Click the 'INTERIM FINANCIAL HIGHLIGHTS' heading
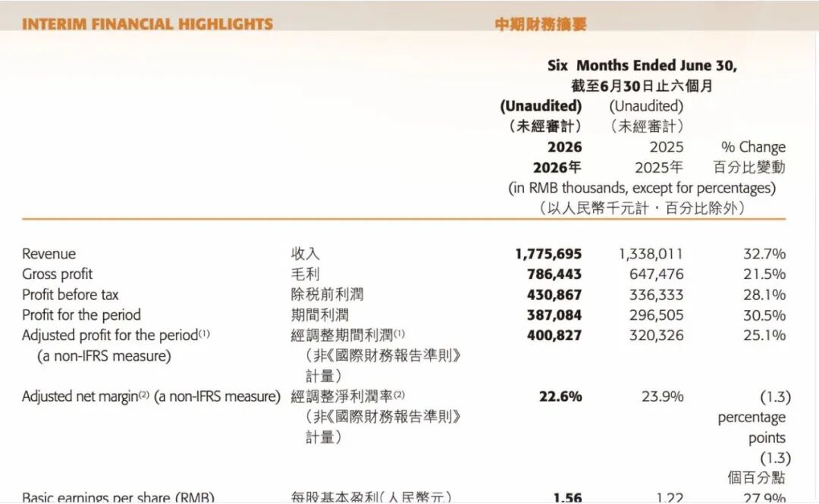Screen dimensions: 819x504 (x=147, y=24)
